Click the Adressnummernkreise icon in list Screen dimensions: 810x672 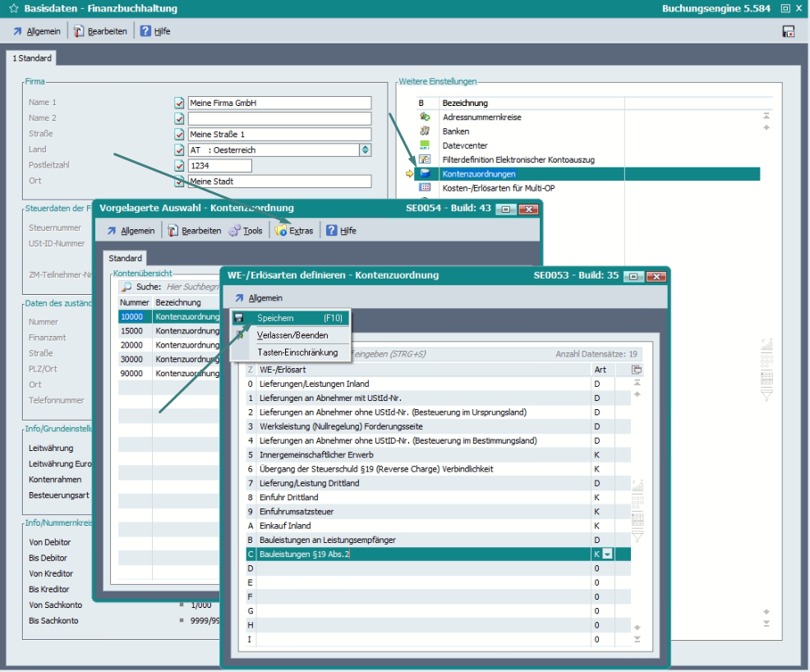click(425, 117)
